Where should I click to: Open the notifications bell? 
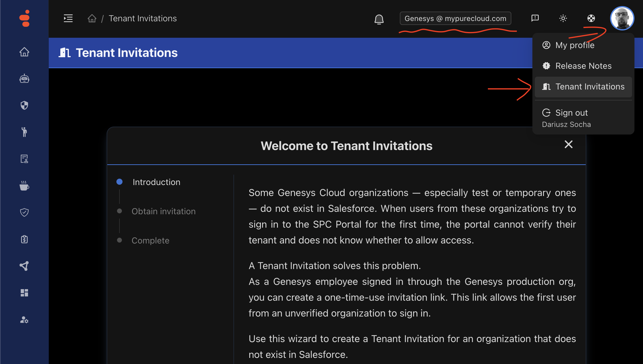click(379, 19)
